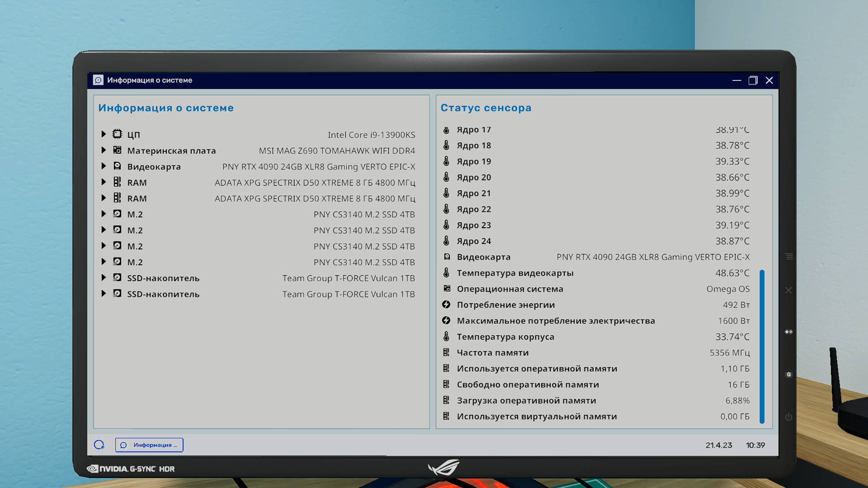Select Intel Core i9-13900KS text
This screenshot has width=868, height=488.
click(x=372, y=135)
